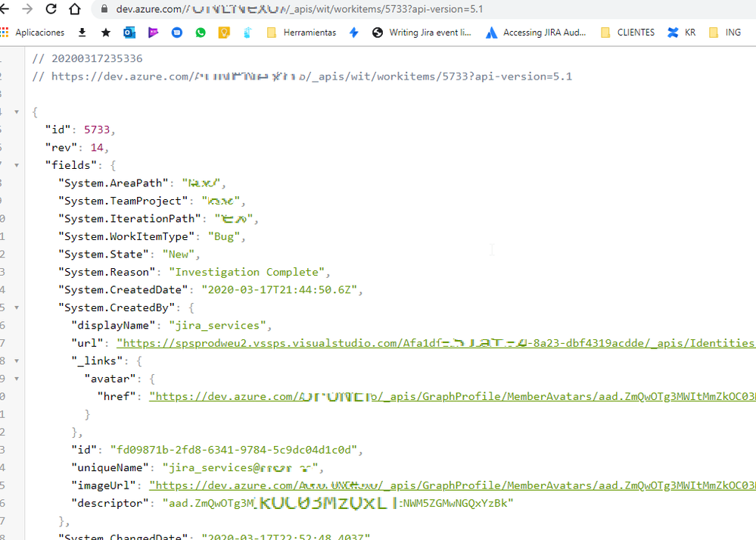Click the CreatedDate value 2020-03-17T21:44:50.6Z
This screenshot has width=756, height=540.
tap(279, 290)
